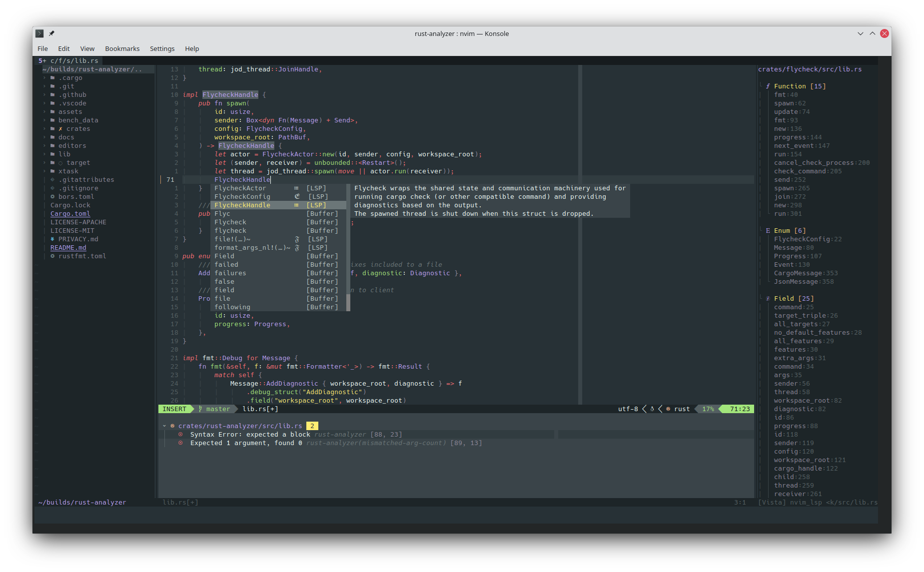This screenshot has width=924, height=572.
Task: Click the git icon beside .gitattributes
Action: pos(52,180)
